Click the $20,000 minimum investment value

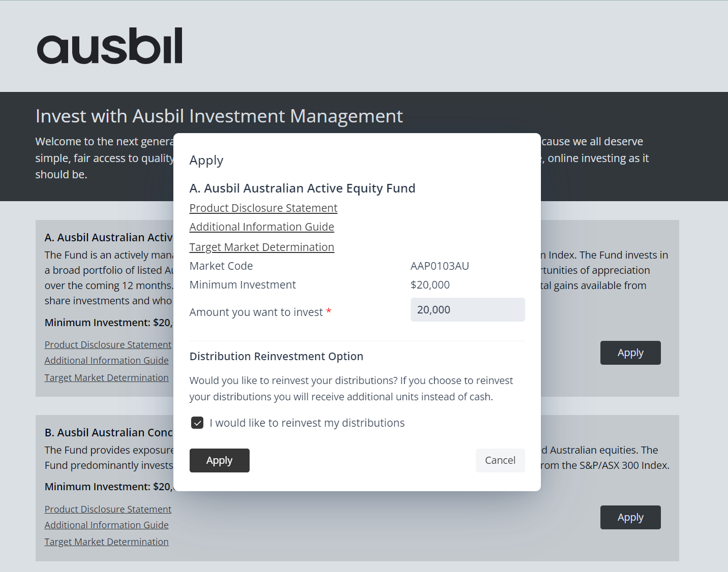[x=430, y=284]
